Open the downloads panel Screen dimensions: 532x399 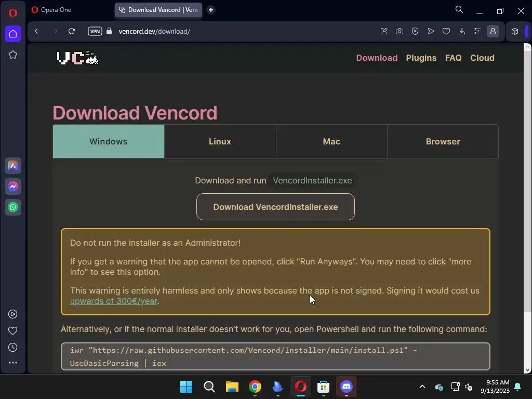coord(462,31)
